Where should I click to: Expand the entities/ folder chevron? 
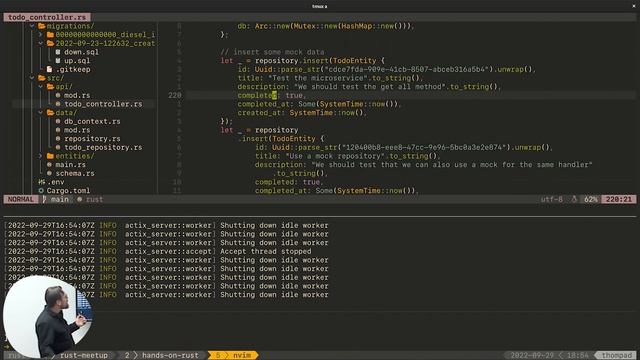[40, 156]
